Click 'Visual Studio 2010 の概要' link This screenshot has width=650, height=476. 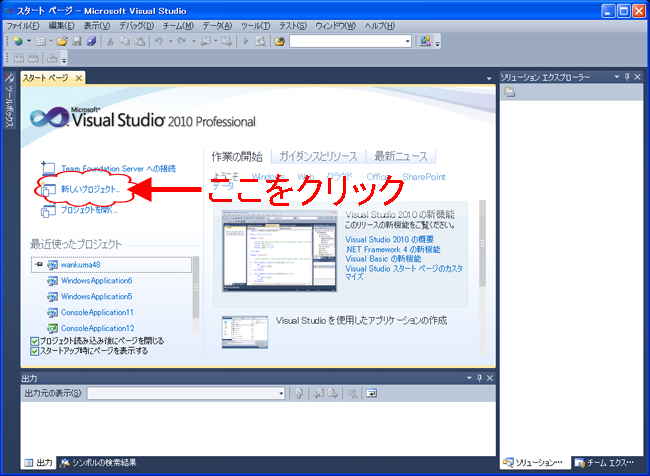tap(390, 240)
